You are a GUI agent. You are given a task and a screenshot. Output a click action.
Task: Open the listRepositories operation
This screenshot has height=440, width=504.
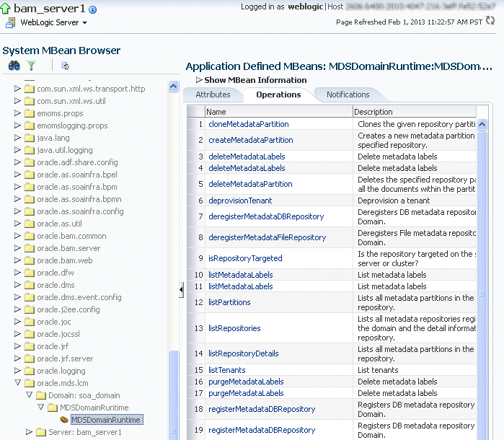tap(234, 328)
